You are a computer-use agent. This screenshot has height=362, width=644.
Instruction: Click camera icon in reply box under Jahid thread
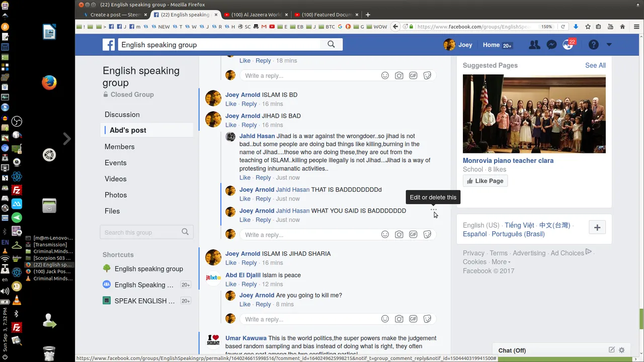tap(399, 234)
